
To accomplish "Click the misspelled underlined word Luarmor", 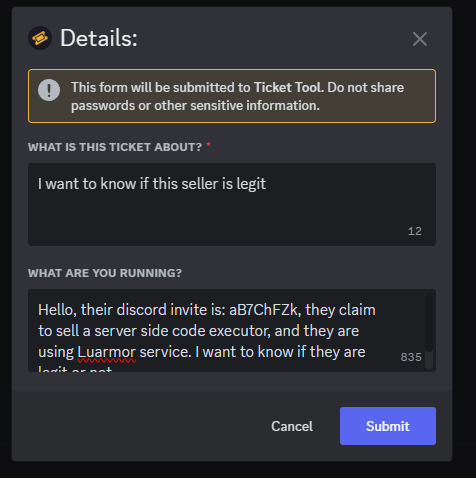I will point(107,352).
